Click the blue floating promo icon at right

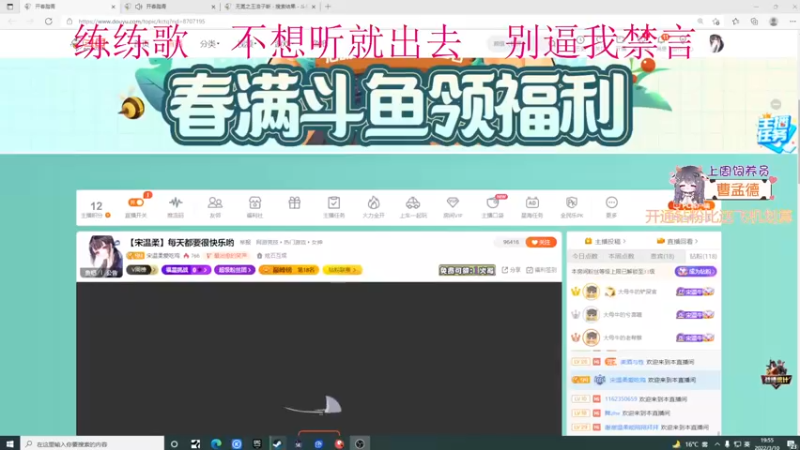coord(776,133)
